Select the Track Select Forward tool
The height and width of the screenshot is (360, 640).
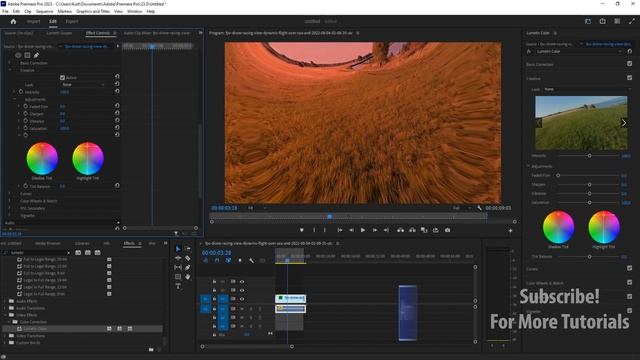(x=187, y=249)
